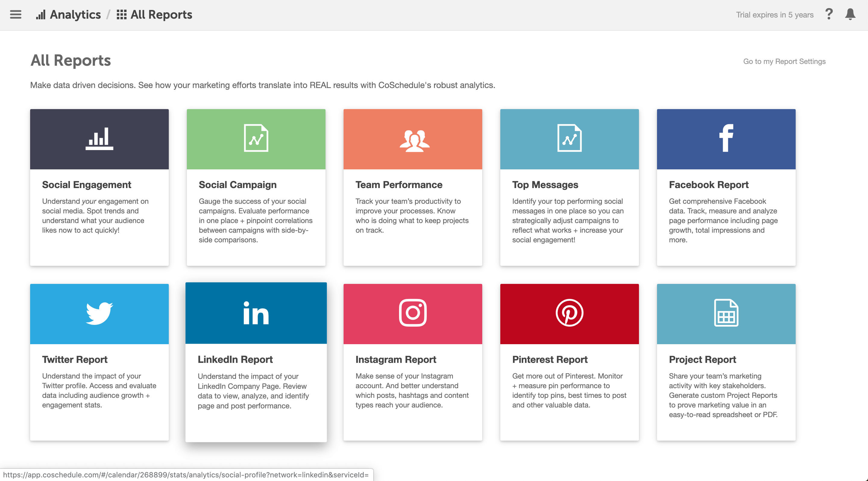Open the help question mark icon

click(x=829, y=14)
